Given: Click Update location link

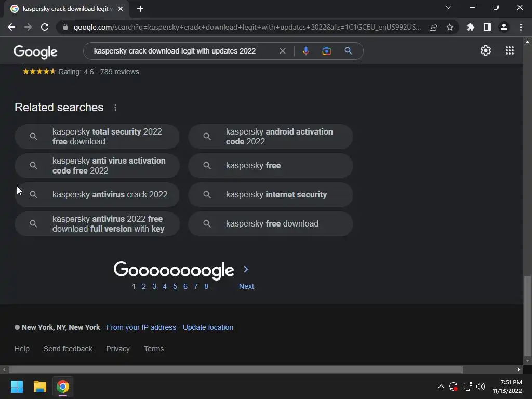Looking at the screenshot, I should 208,327.
